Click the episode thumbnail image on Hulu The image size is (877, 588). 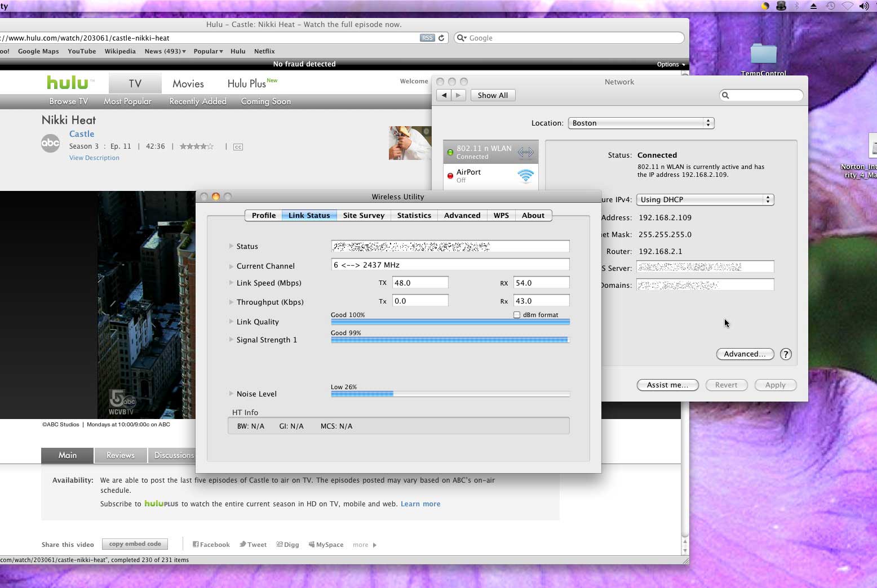click(x=410, y=143)
